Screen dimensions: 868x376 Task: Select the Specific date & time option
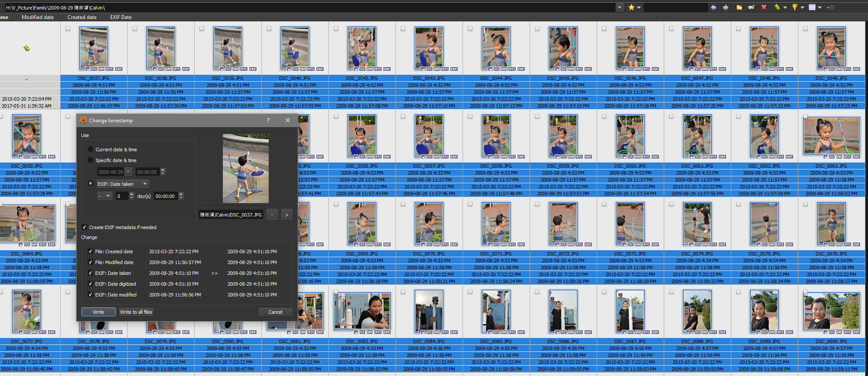[x=90, y=160]
